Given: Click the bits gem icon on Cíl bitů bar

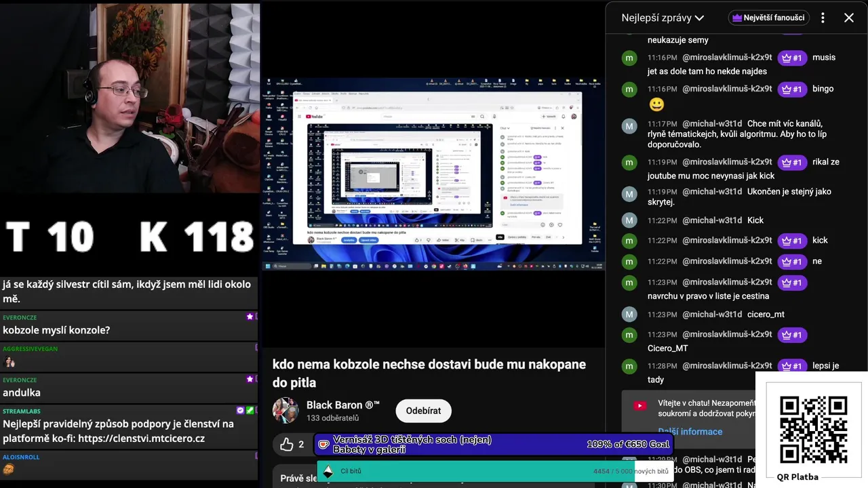Looking at the screenshot, I should (328, 472).
